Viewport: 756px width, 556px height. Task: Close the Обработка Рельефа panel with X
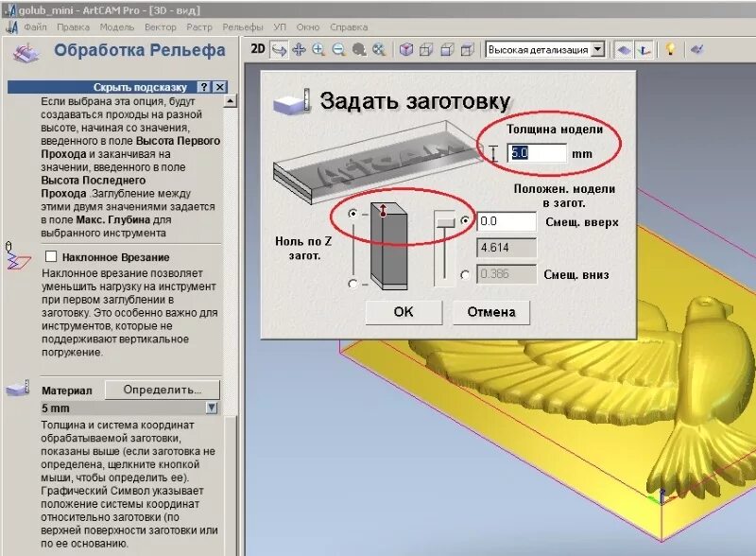[220, 87]
